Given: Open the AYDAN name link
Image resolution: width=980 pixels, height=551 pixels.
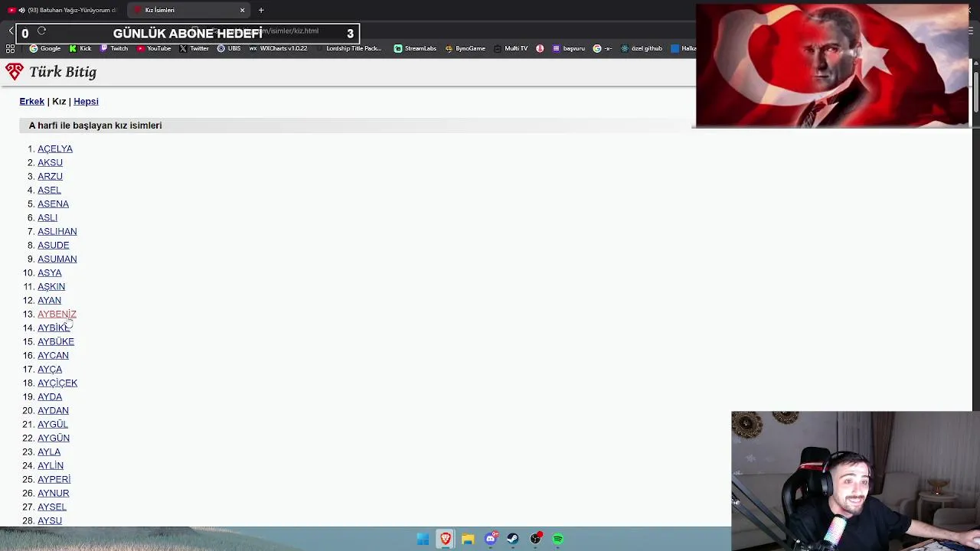Looking at the screenshot, I should tap(53, 410).
